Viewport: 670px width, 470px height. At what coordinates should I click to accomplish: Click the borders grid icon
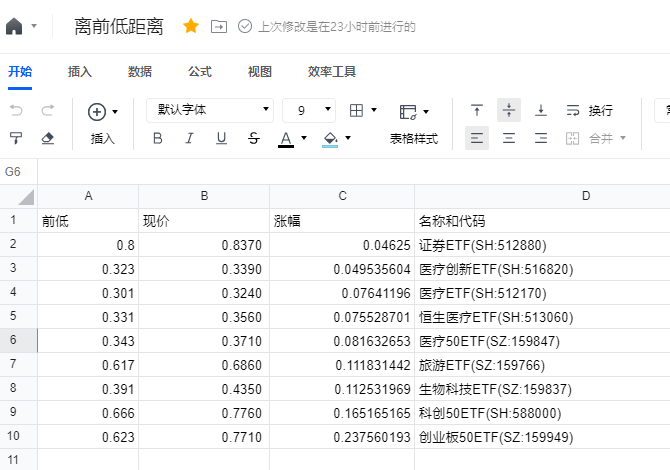pos(356,111)
